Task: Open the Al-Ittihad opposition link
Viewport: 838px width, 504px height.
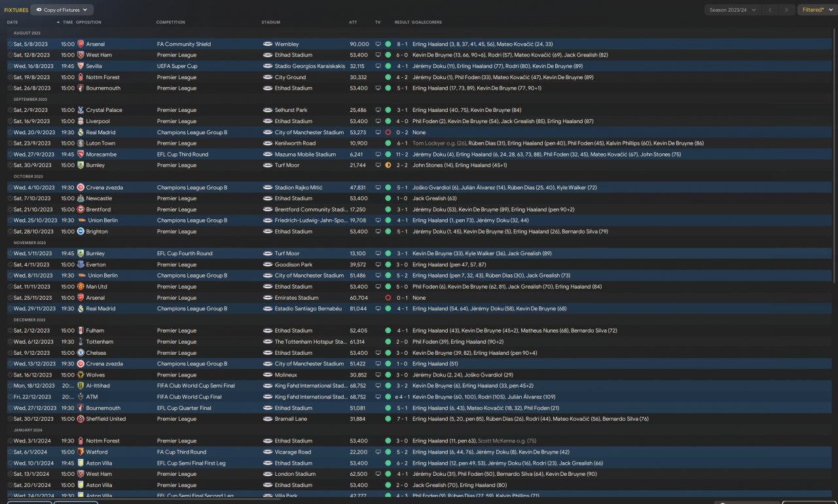Action: pyautogui.click(x=98, y=386)
